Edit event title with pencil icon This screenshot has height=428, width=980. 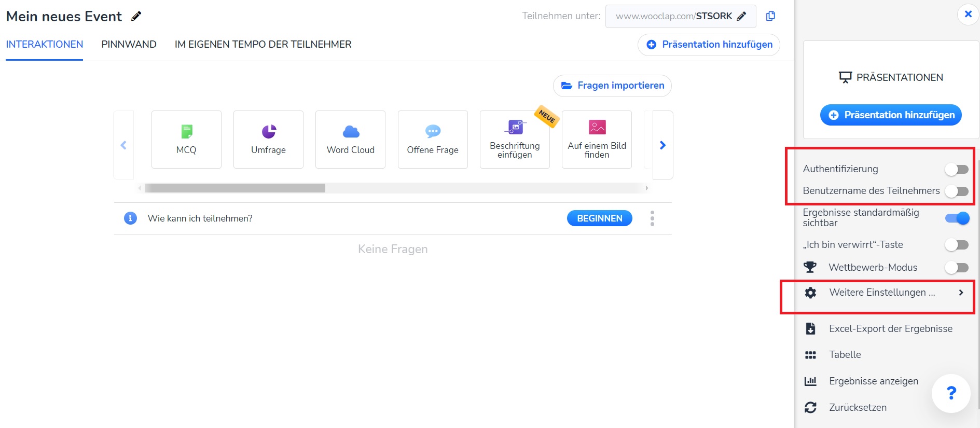pyautogui.click(x=136, y=17)
